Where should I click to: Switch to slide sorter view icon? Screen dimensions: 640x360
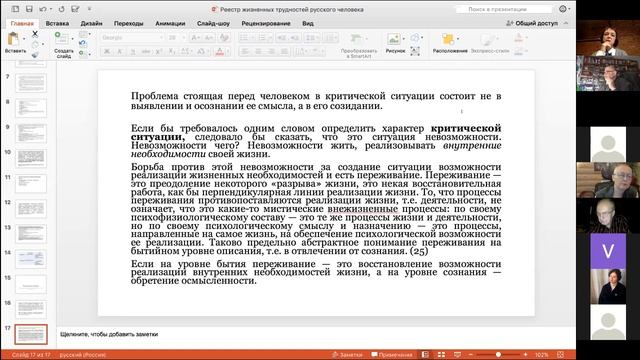pyautogui.click(x=441, y=355)
